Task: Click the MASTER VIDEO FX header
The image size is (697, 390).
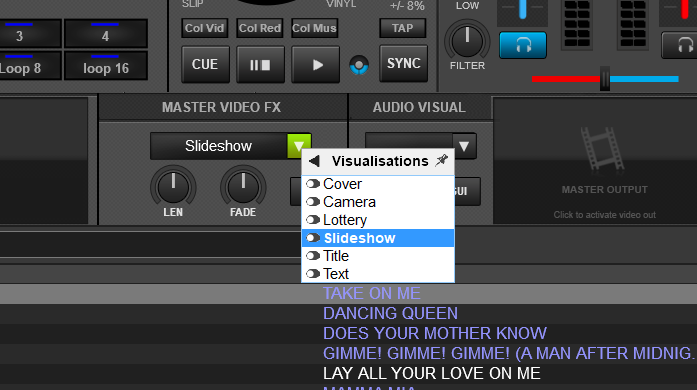Action: (x=221, y=107)
